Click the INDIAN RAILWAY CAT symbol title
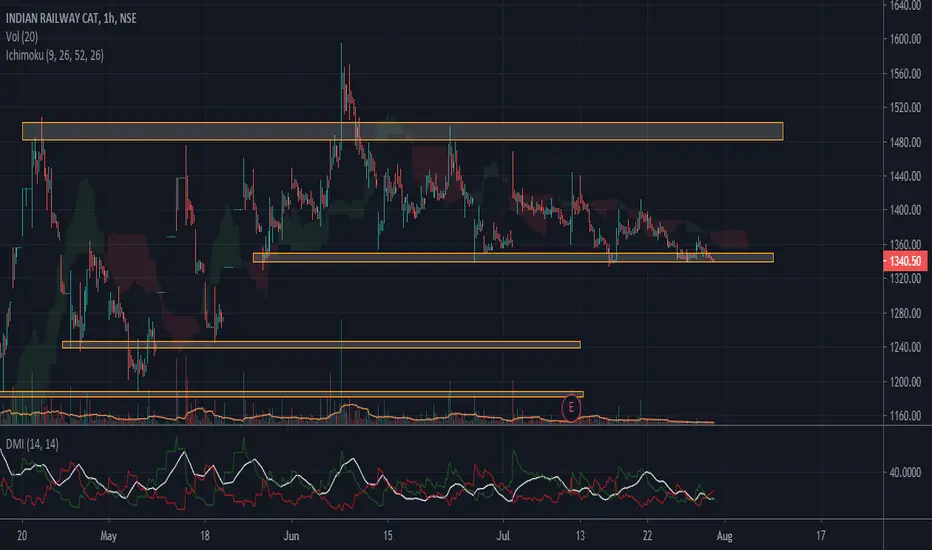Image resolution: width=932 pixels, height=550 pixels. coord(71,18)
